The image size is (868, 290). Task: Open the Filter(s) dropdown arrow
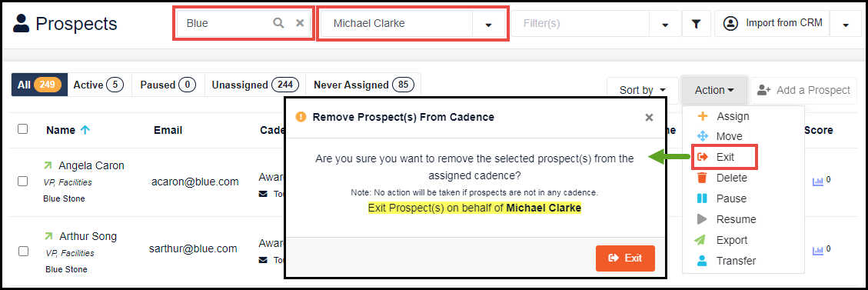click(665, 25)
